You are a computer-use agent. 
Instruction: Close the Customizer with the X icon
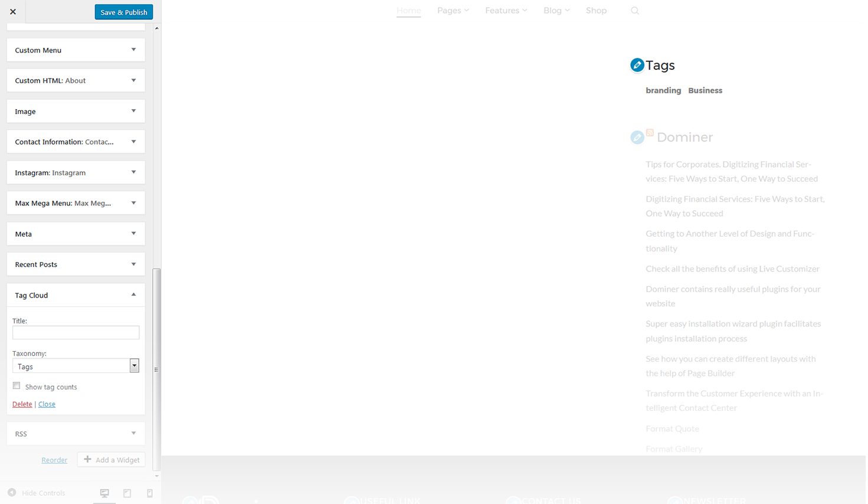tap(13, 12)
